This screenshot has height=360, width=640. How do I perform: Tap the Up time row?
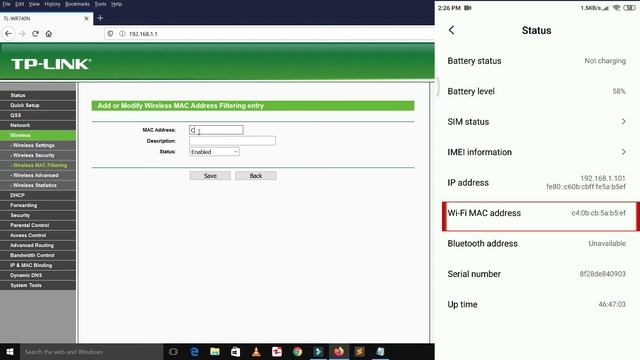[536, 304]
